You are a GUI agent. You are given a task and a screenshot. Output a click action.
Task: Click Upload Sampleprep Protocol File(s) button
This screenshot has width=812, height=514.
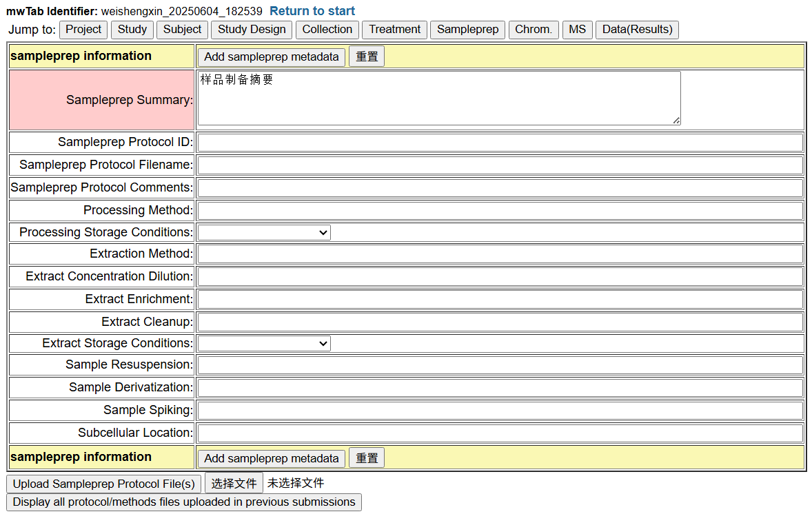coord(104,484)
